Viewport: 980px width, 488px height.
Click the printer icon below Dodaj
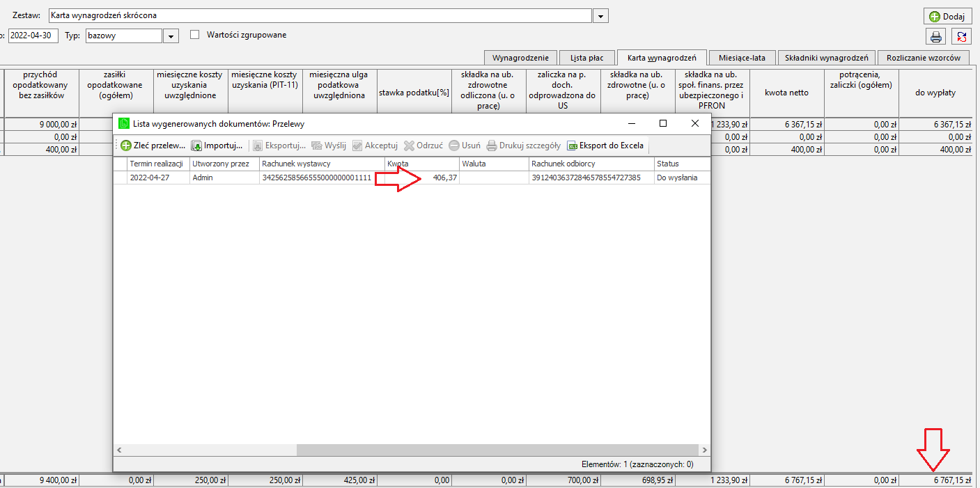coord(936,37)
